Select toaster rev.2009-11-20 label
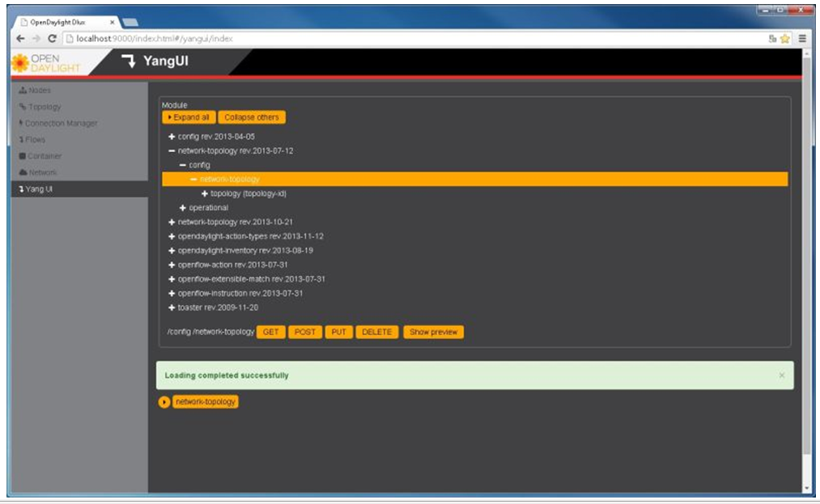 [x=218, y=307]
